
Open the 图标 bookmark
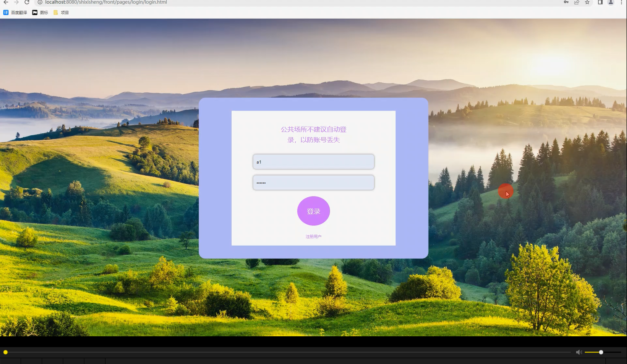click(40, 12)
